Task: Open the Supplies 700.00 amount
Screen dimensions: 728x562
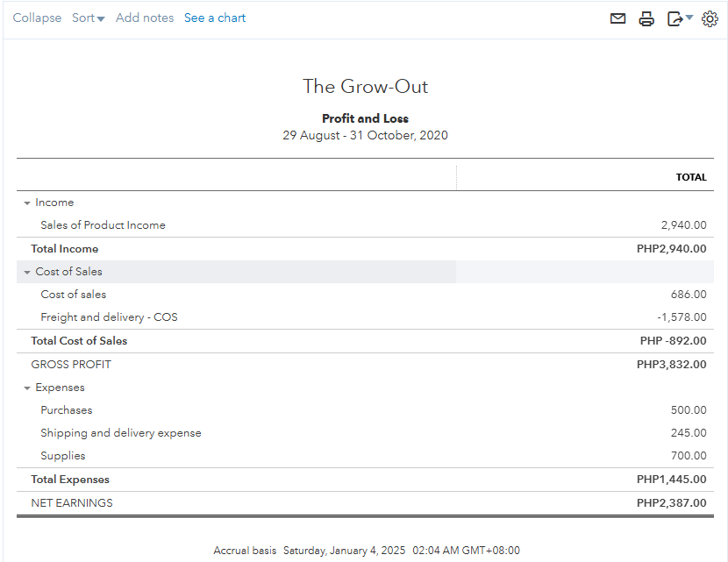Action: [x=689, y=456]
